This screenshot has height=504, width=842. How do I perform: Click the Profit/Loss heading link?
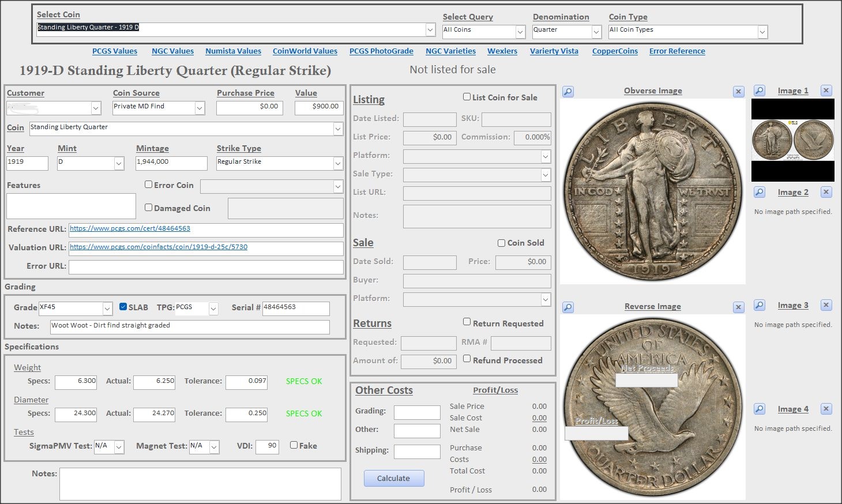pos(495,390)
